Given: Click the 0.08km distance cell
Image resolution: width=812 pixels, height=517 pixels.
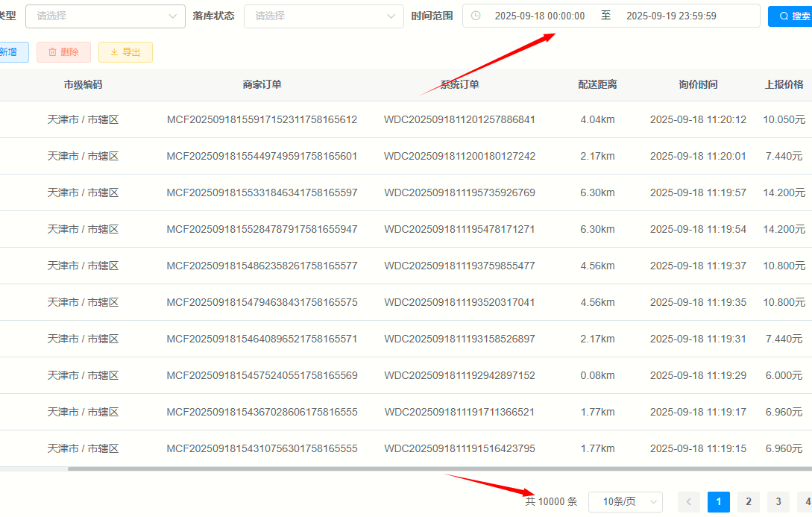Looking at the screenshot, I should pos(597,375).
